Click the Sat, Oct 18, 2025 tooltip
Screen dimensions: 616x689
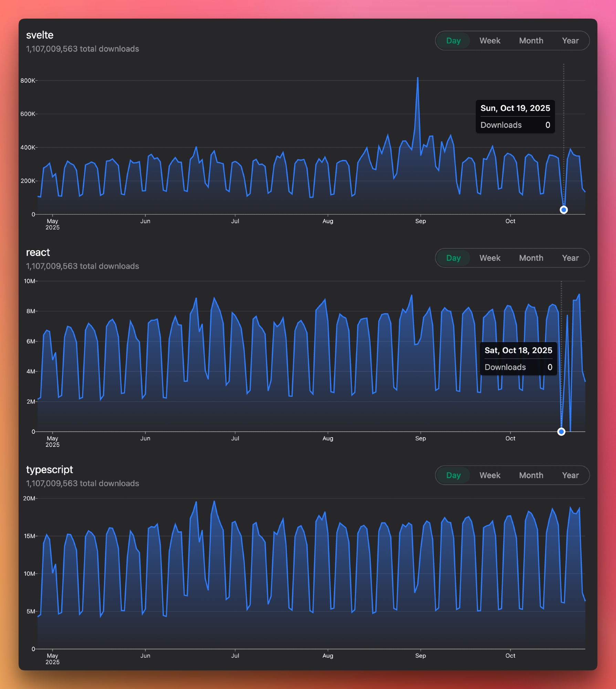518,359
